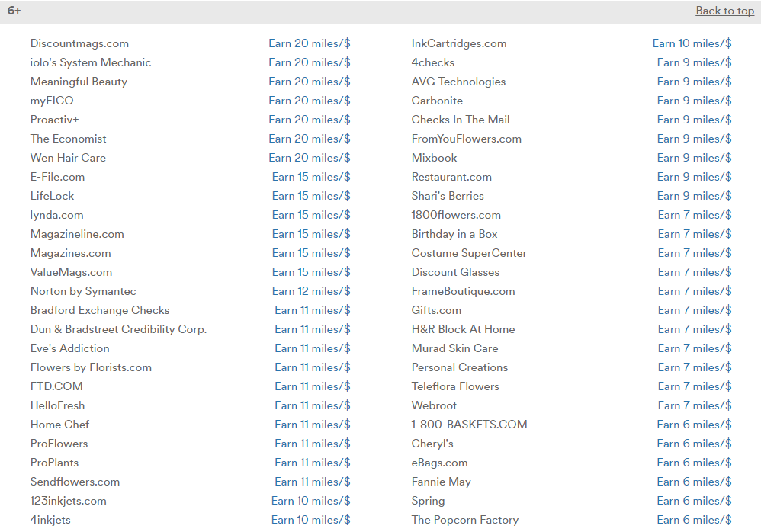Open 1800flowers.com Earn 7 miles/$ link

click(695, 215)
